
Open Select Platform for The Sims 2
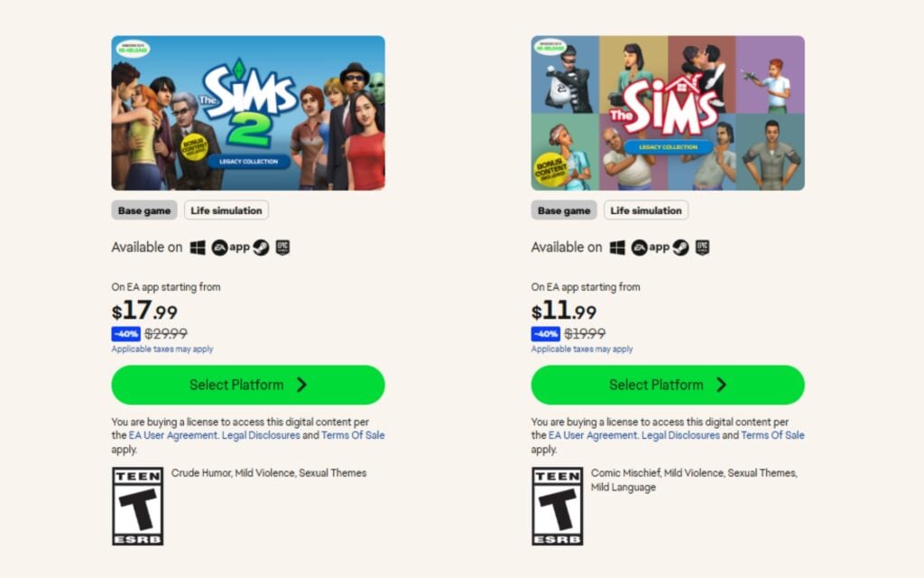tap(248, 384)
